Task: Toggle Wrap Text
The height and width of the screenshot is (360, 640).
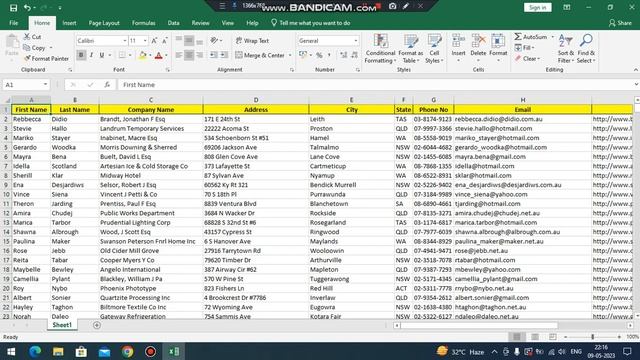Action: [252, 41]
